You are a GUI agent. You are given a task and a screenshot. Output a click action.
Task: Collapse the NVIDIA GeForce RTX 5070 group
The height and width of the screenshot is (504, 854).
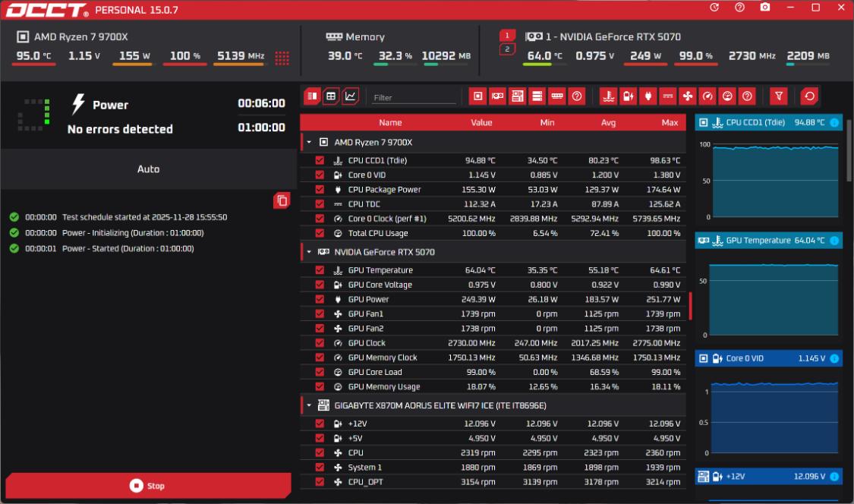pos(309,252)
